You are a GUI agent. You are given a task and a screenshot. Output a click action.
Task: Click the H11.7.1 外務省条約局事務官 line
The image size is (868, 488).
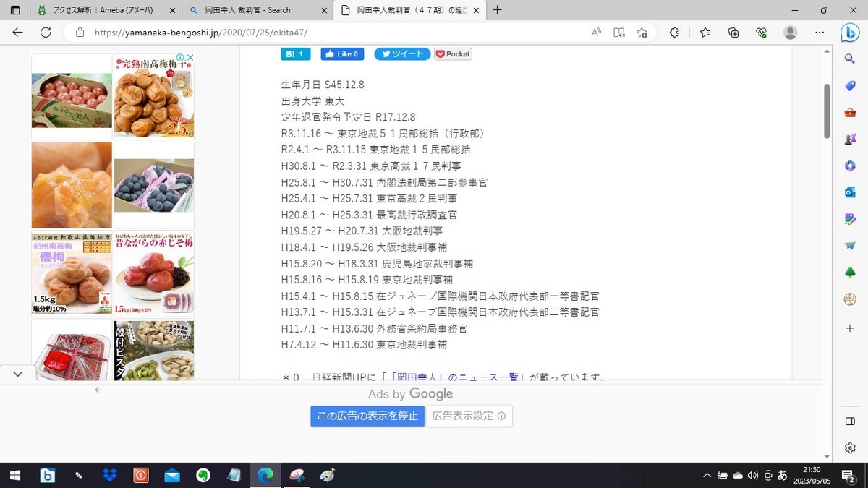374,328
